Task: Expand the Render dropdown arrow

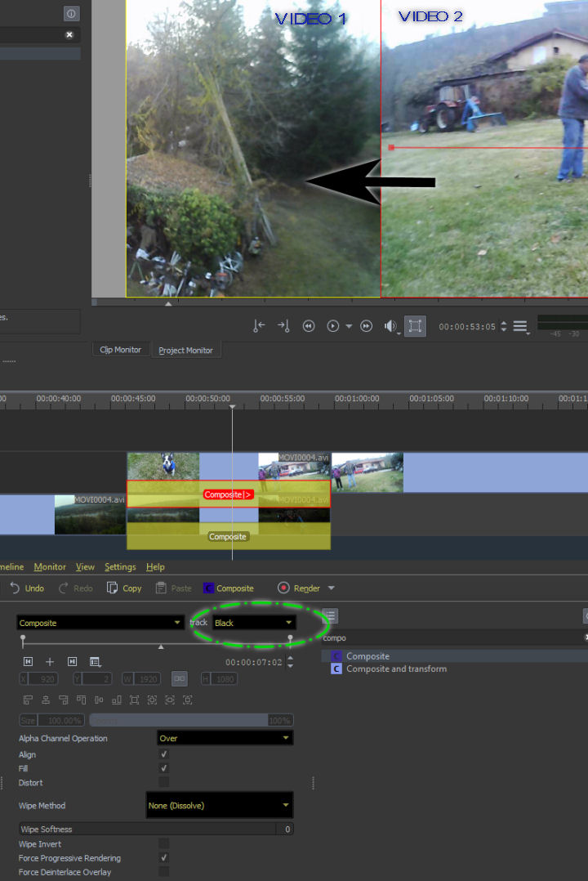Action: 332,588
